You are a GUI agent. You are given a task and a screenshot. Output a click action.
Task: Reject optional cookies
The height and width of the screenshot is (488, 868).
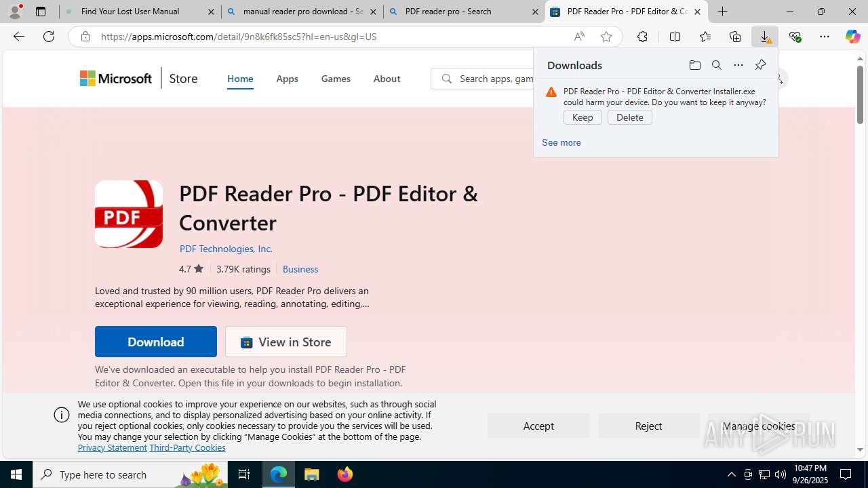coord(648,426)
